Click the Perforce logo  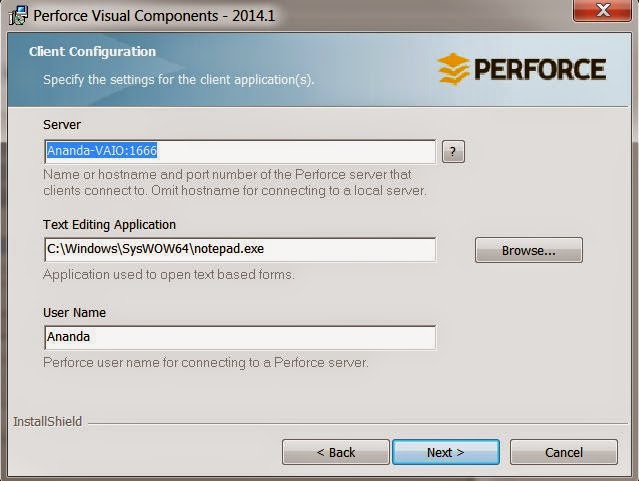(x=521, y=69)
